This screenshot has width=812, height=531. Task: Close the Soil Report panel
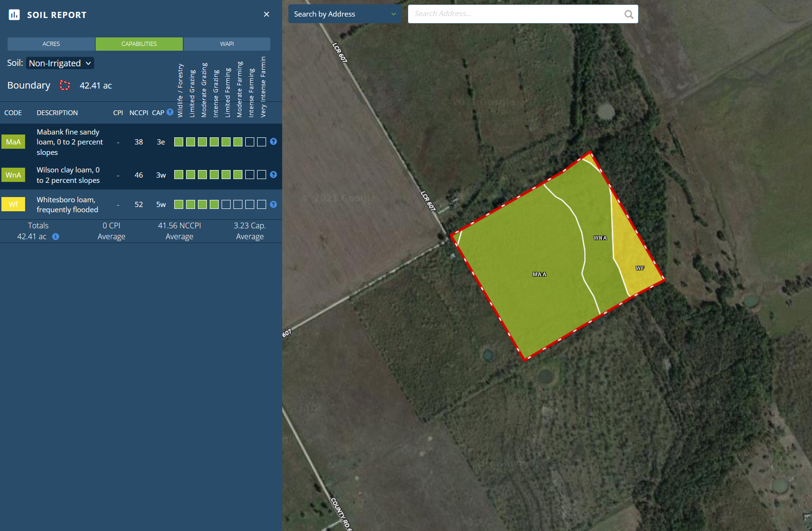[x=267, y=14]
